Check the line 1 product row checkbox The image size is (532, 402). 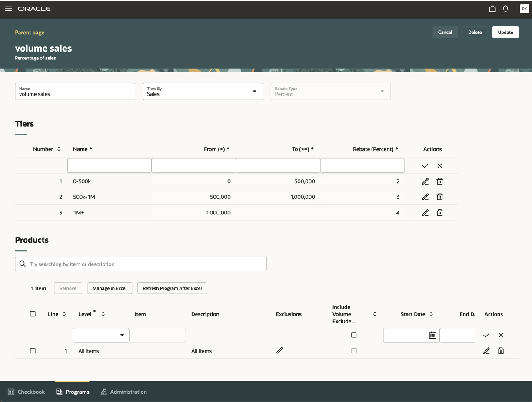33,350
